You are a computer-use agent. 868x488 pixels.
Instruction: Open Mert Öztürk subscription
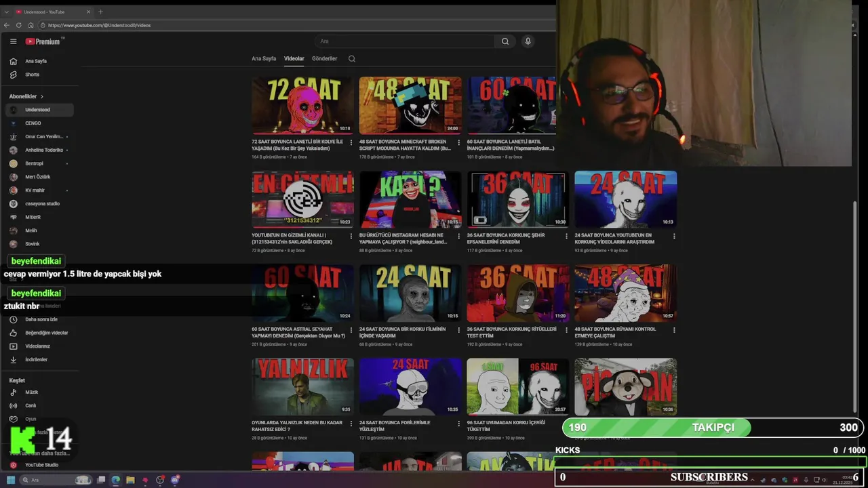pos(39,177)
